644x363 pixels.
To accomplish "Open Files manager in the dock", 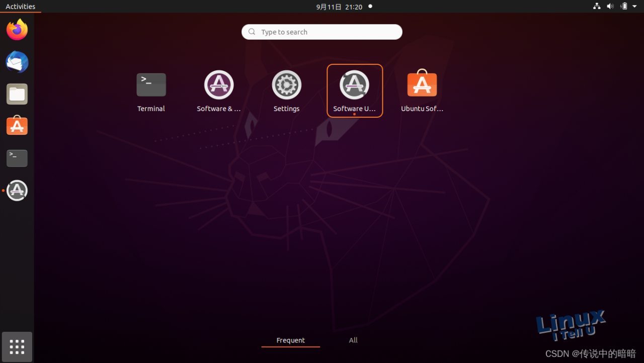I will point(17,94).
